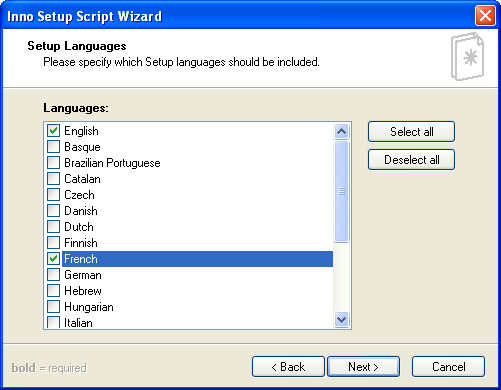Select the Basque list row text
Image resolution: width=501 pixels, height=390 pixels.
tap(82, 147)
